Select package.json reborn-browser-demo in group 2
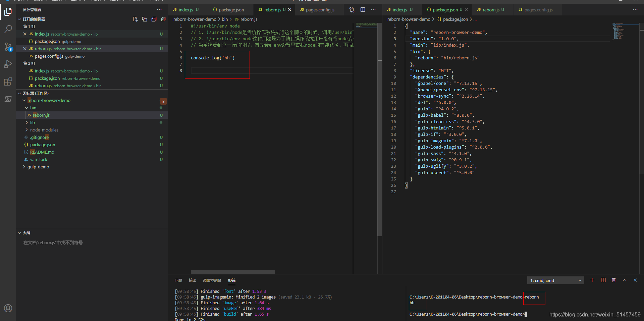Viewport: 644px width, 321px height. click(x=92, y=78)
